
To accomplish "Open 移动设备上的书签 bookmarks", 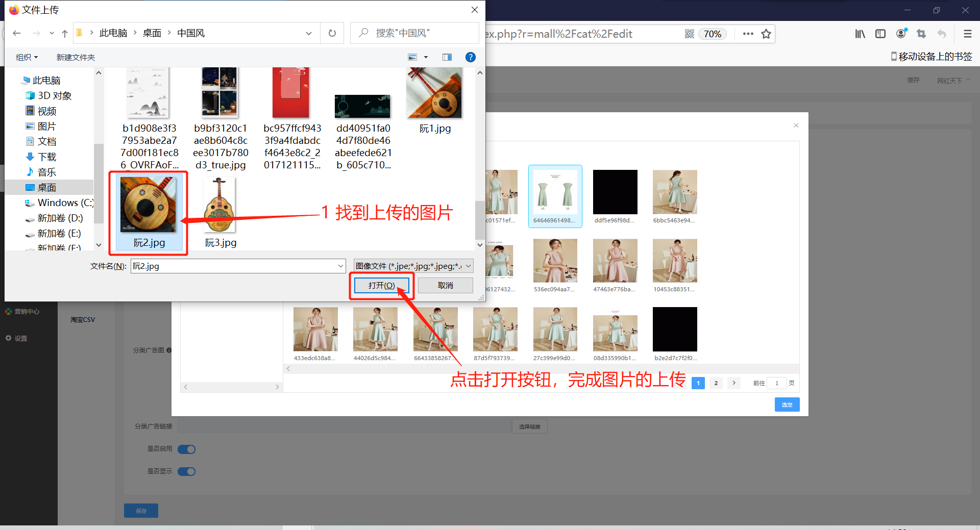I will [932, 57].
